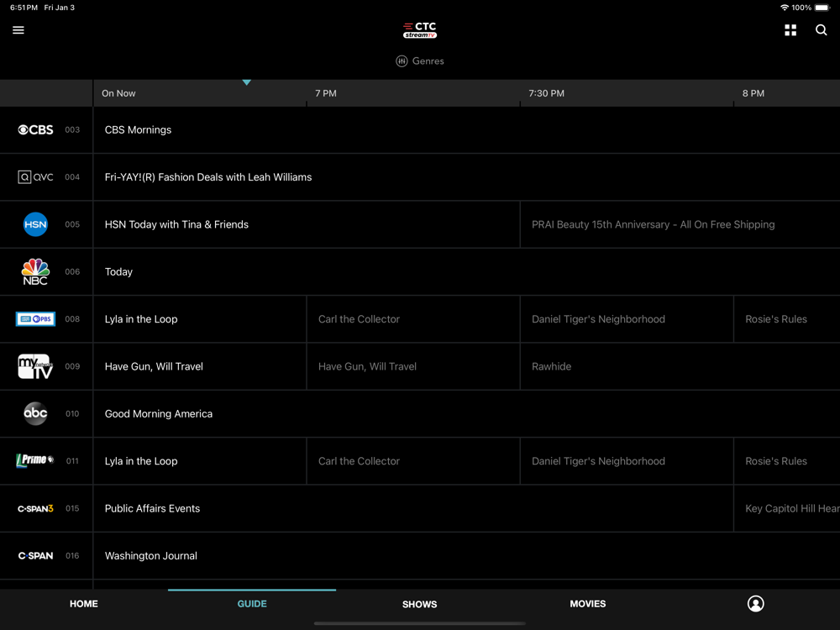Image resolution: width=840 pixels, height=630 pixels.
Task: Tap channel number 006
Action: [x=72, y=271]
